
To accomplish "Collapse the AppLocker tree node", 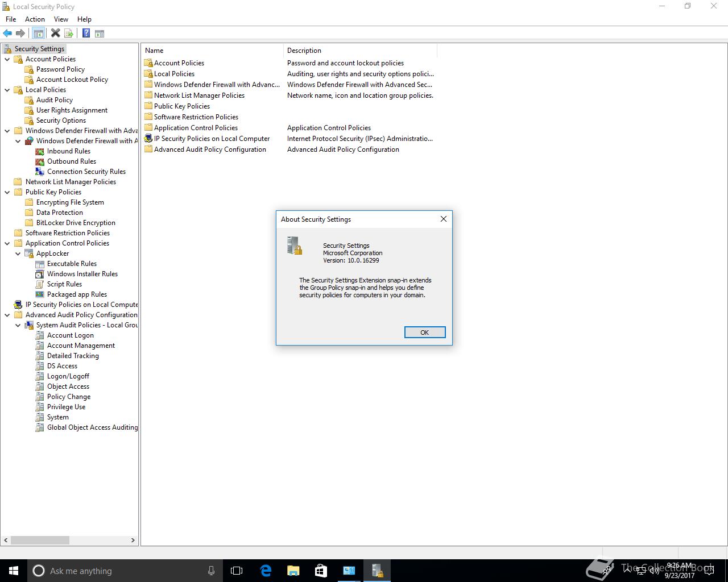I will 18,253.
